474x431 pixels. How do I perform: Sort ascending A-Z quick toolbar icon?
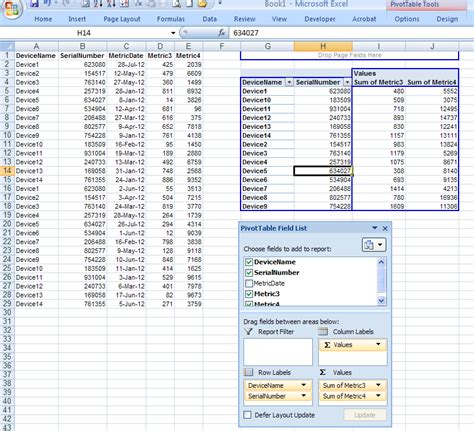point(98,4)
